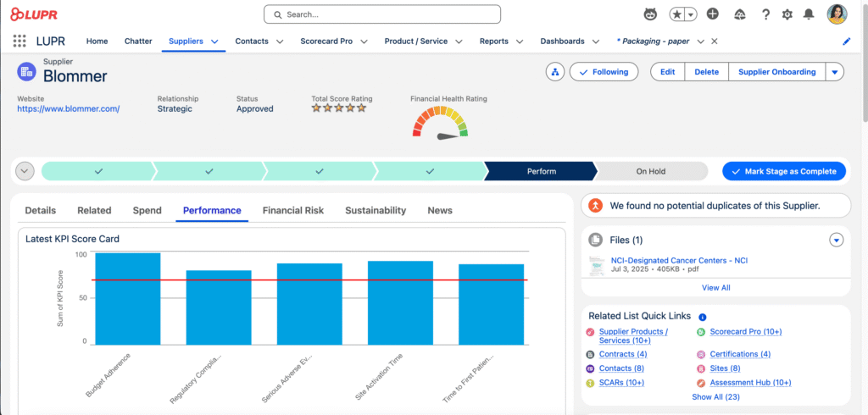Image resolution: width=868 pixels, height=415 pixels.
Task: Click the pencil icon to edit navigation
Action: pyautogui.click(x=846, y=41)
